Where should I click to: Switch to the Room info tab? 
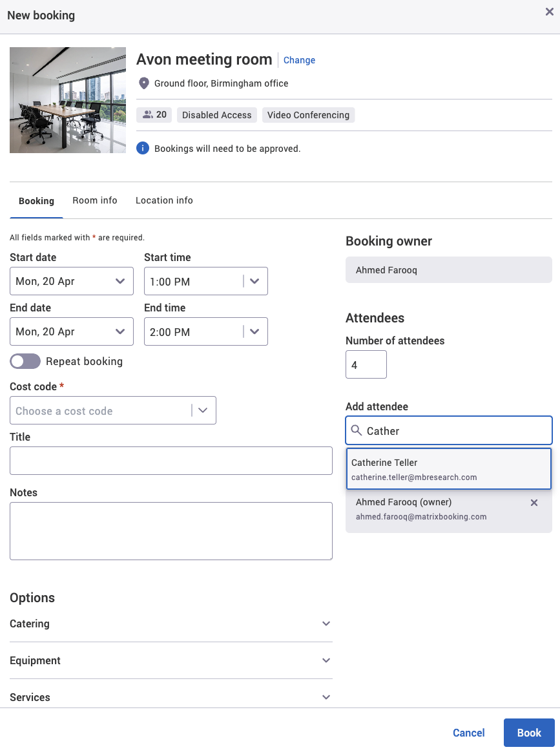tap(95, 200)
